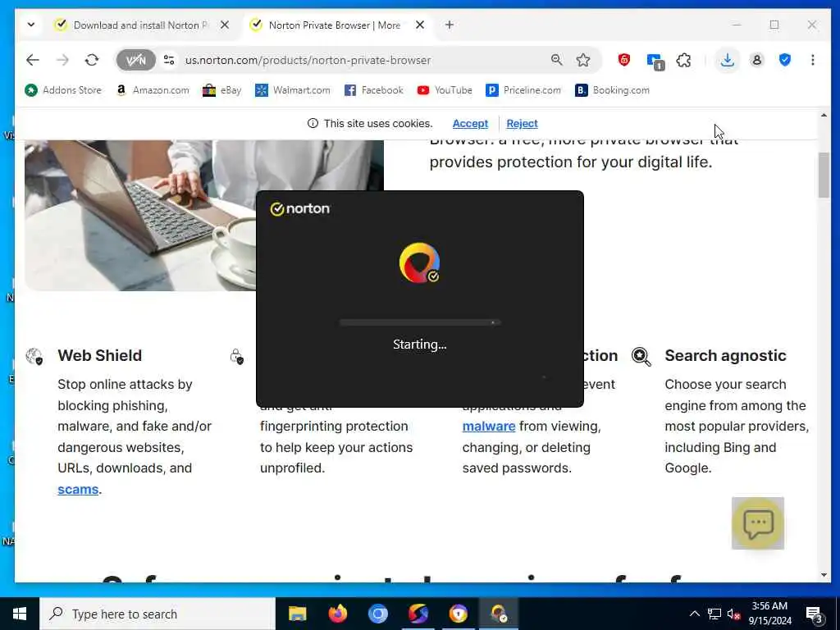Click the blue Norton shield icon in toolbar
The image size is (840, 630).
(x=785, y=60)
